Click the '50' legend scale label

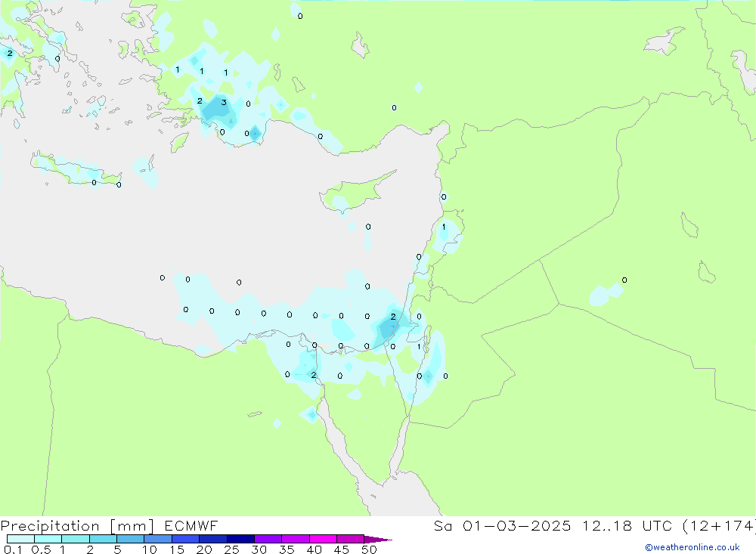369,549
